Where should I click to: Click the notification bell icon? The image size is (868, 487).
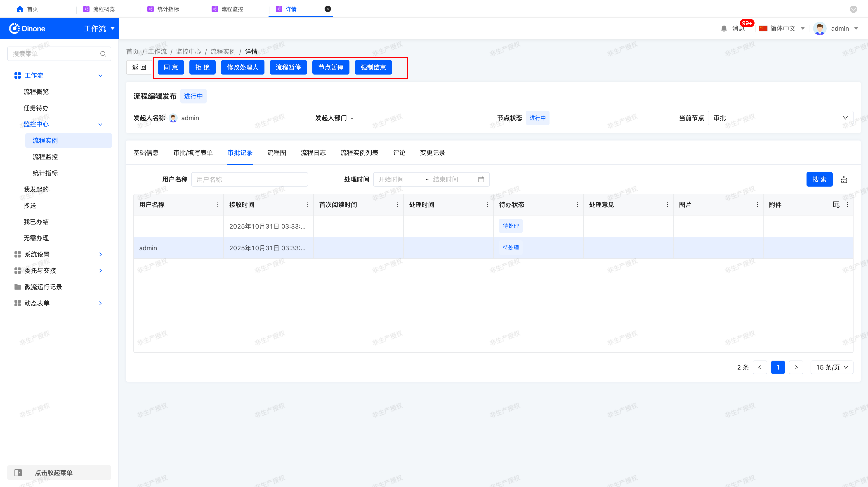[x=723, y=29]
